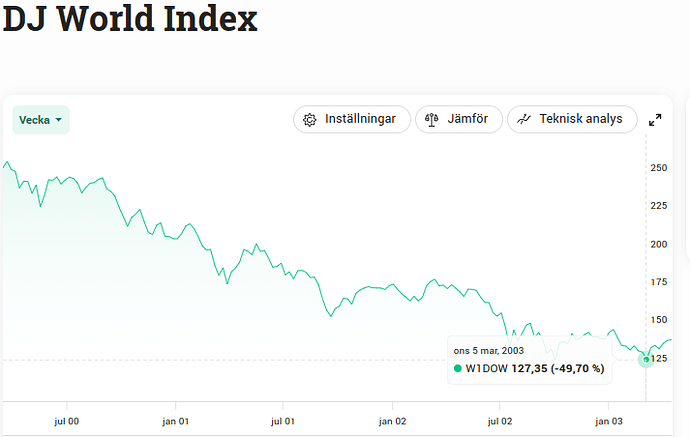Select the jul 02 date label
690x437 pixels.
(500, 422)
